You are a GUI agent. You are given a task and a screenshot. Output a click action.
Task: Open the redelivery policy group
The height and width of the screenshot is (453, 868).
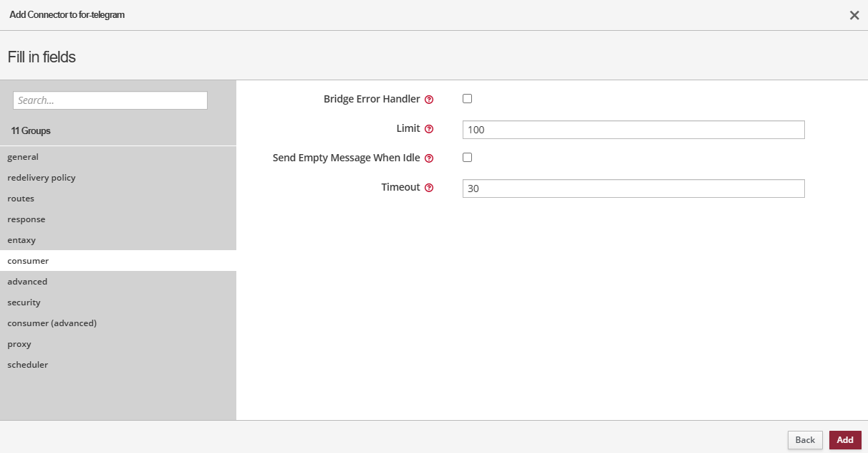point(42,178)
